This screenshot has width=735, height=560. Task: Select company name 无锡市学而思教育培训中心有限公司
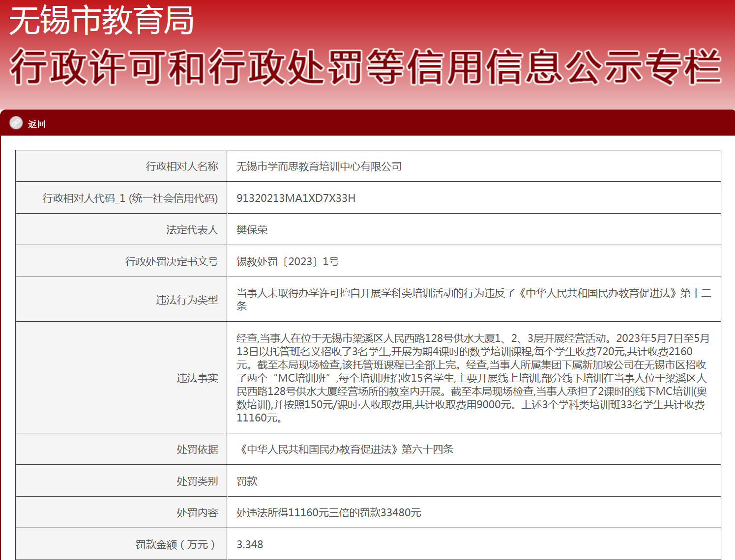click(319, 167)
